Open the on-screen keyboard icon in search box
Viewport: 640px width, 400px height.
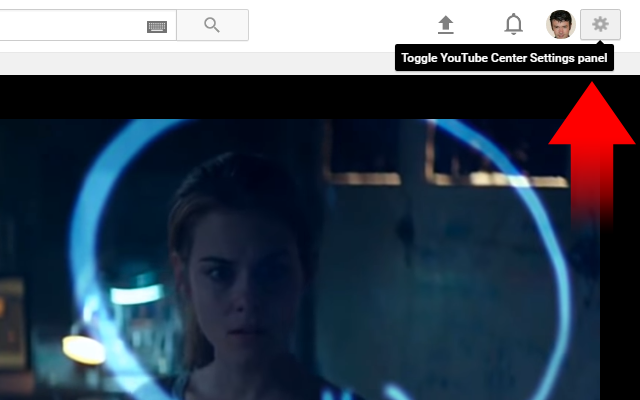coord(157,27)
